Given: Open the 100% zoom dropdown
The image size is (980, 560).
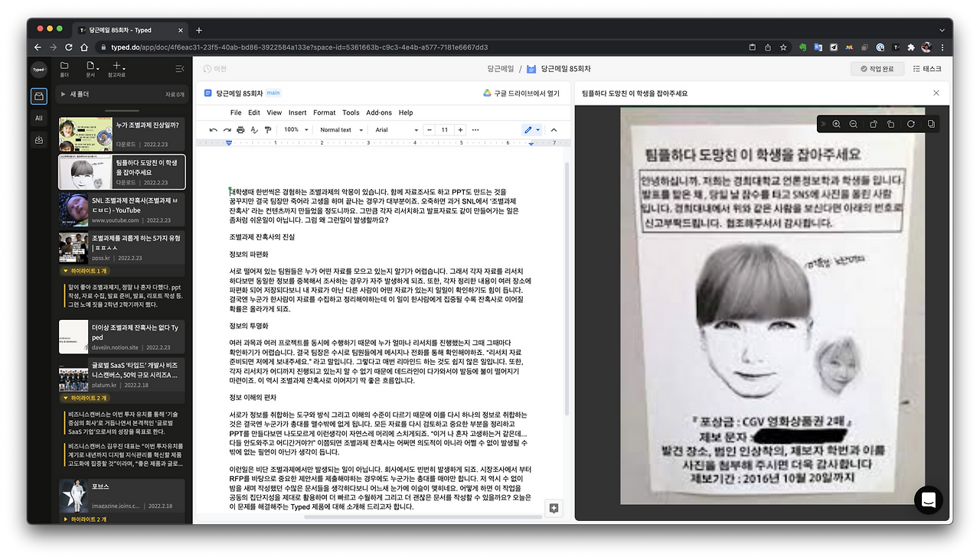Looking at the screenshot, I should coord(295,130).
